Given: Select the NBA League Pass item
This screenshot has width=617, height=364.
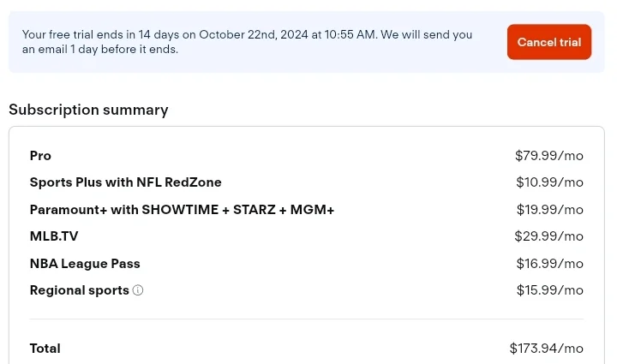Looking at the screenshot, I should 85,264.
